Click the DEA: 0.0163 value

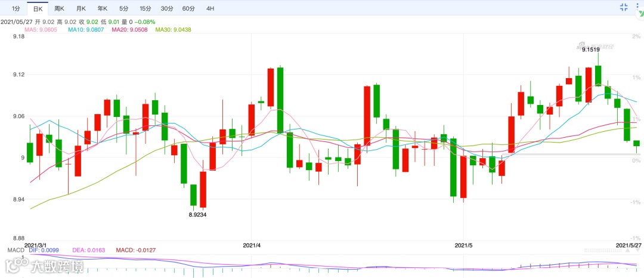[89, 250]
